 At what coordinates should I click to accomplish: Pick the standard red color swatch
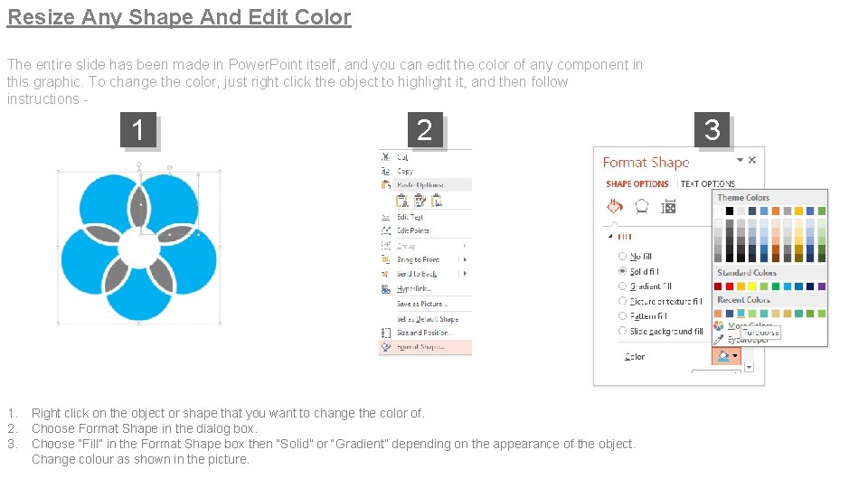[x=730, y=286]
